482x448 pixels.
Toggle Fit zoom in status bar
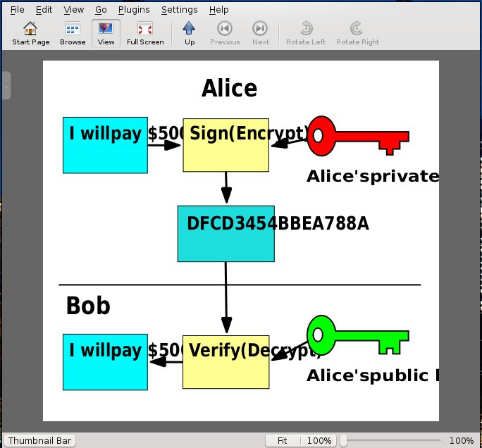click(282, 441)
